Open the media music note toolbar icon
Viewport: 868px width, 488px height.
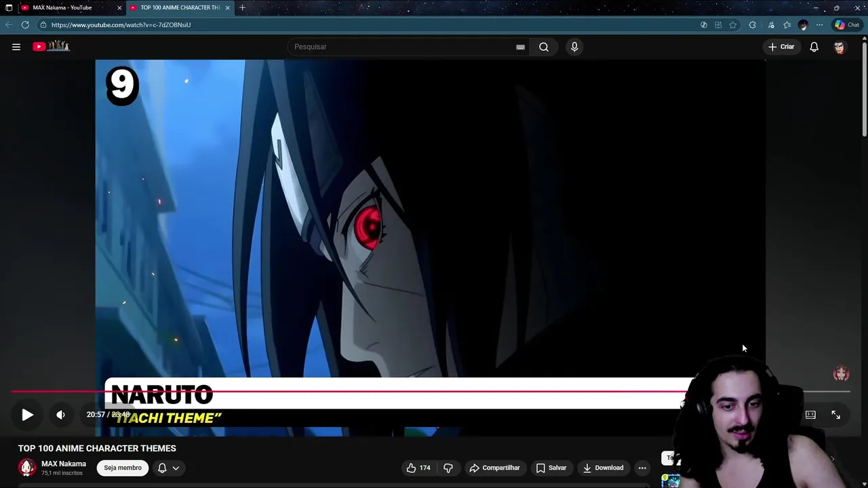[771, 25]
